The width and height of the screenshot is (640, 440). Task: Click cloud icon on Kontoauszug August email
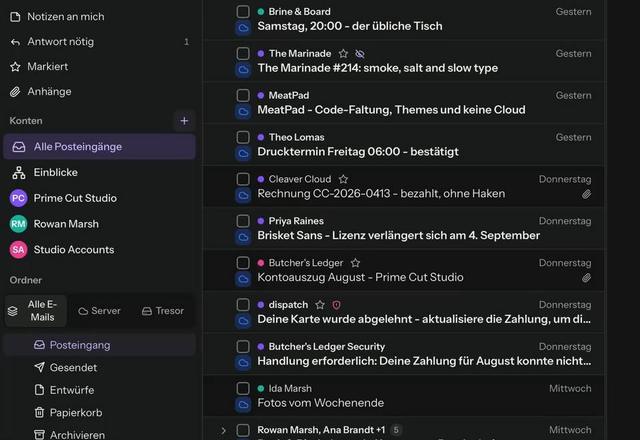(243, 279)
